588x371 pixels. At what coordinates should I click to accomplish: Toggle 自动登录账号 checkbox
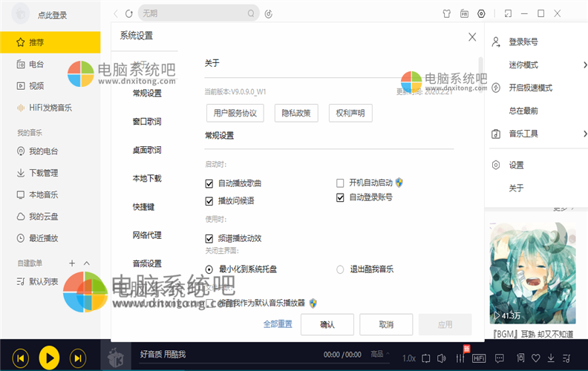tap(340, 197)
